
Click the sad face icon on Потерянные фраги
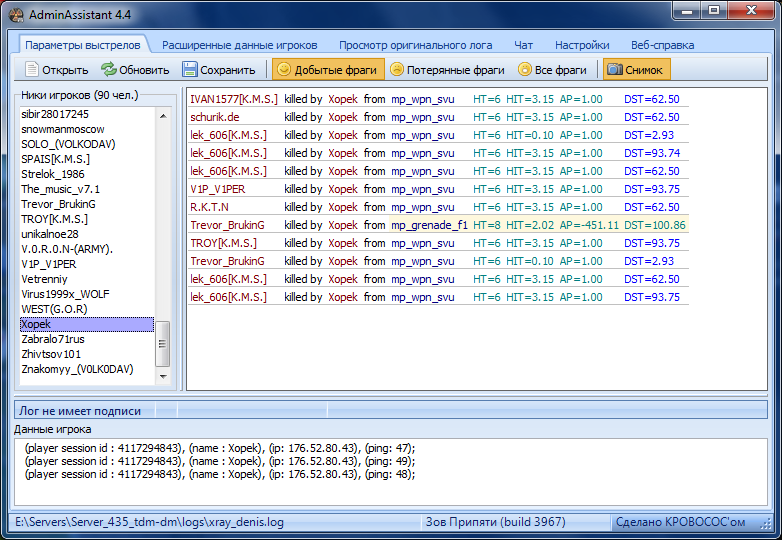pos(397,69)
